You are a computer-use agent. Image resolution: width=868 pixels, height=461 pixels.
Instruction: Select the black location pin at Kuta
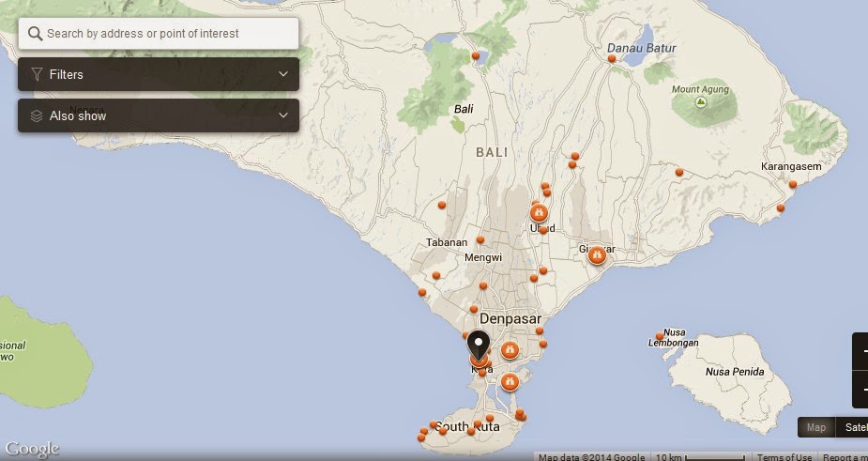point(479,346)
